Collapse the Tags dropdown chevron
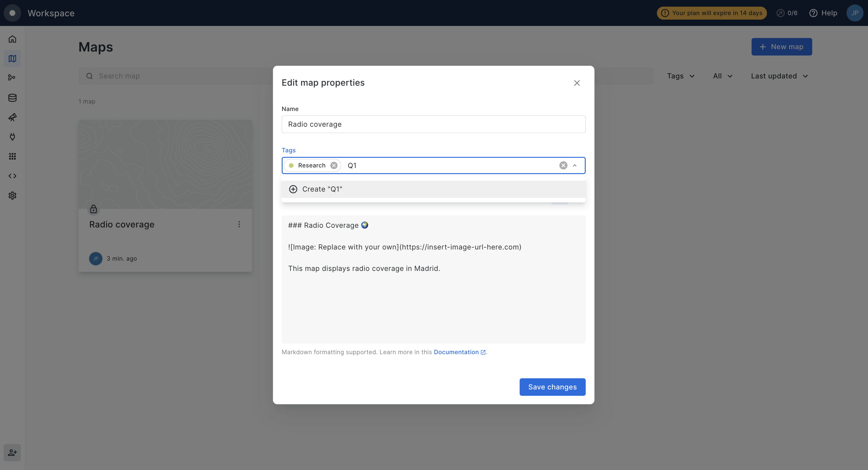 click(575, 165)
